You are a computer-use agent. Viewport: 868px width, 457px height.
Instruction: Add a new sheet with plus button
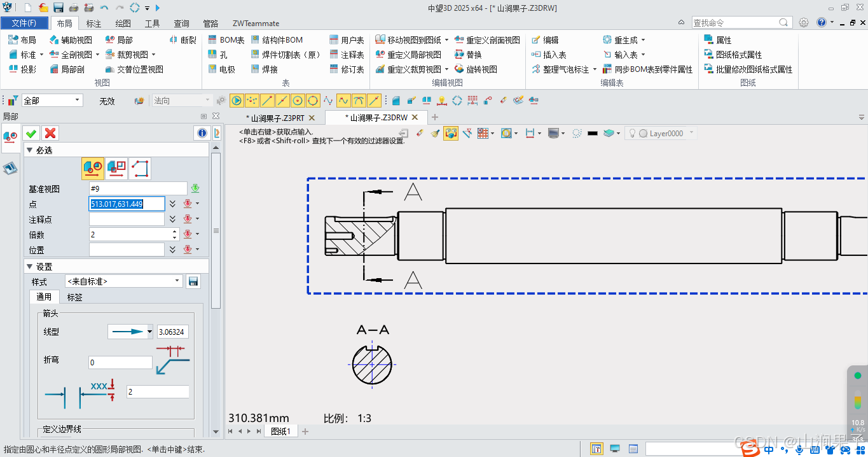(x=305, y=432)
